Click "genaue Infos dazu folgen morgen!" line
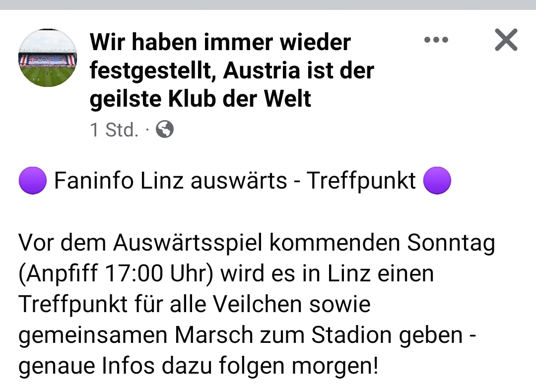 pyautogui.click(x=198, y=366)
